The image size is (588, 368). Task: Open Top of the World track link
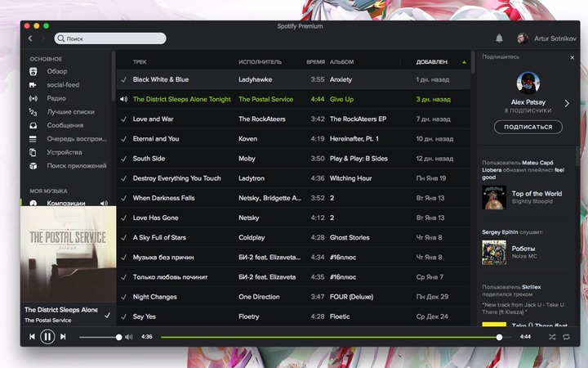pos(537,194)
